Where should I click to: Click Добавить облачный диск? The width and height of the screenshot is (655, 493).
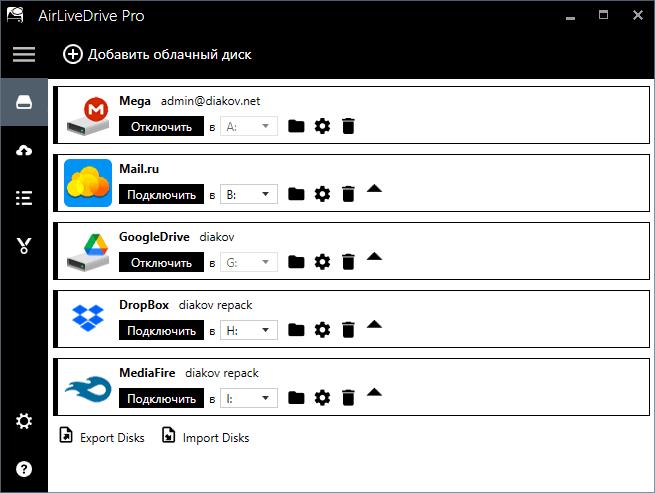coord(157,54)
